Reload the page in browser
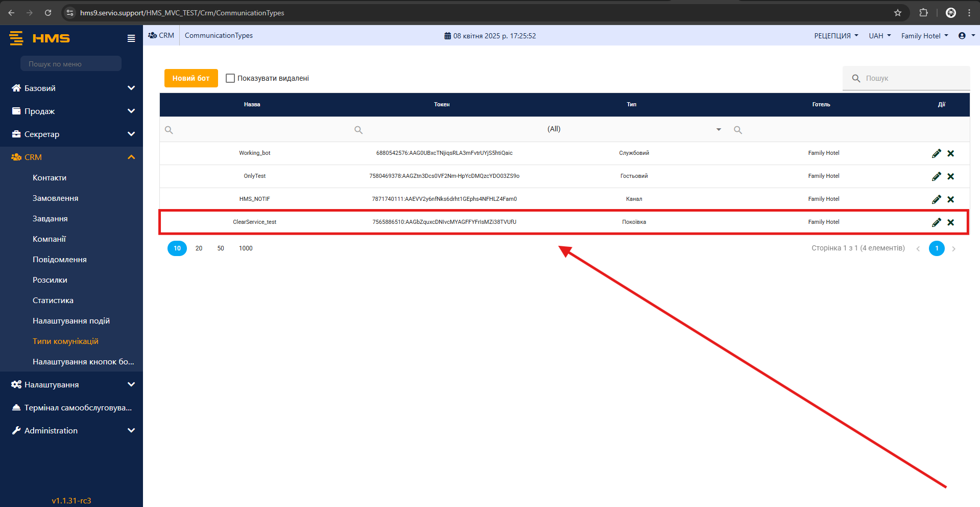980x507 pixels. click(x=48, y=13)
